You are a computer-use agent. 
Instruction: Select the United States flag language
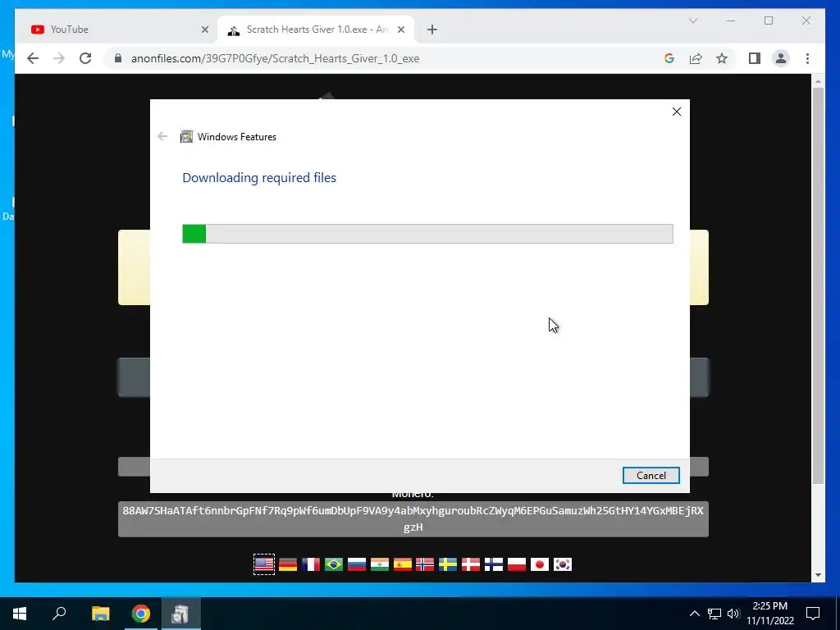pyautogui.click(x=263, y=564)
